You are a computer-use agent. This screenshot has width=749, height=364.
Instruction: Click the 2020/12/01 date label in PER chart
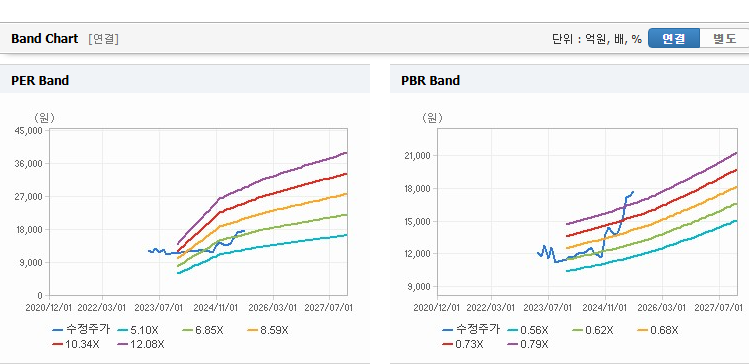pyautogui.click(x=48, y=308)
